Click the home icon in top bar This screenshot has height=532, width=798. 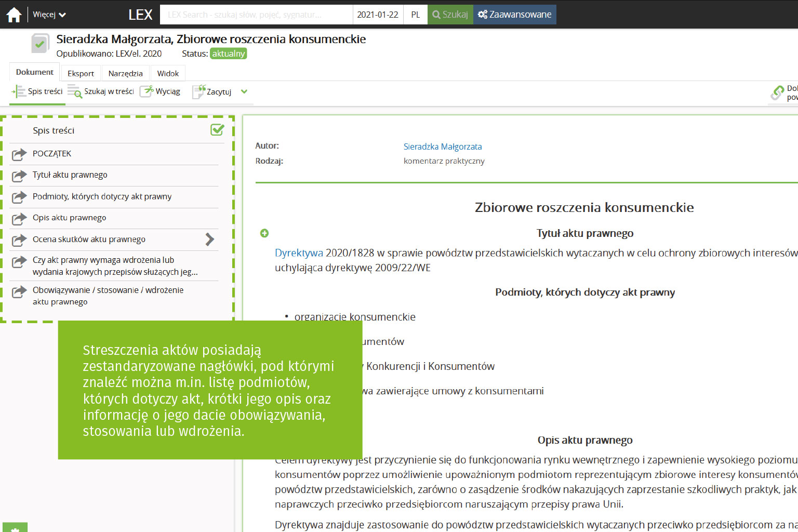click(x=14, y=15)
